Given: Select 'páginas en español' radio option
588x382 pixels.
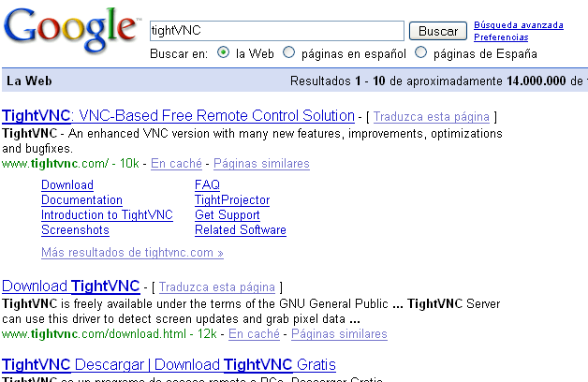Looking at the screenshot, I should pyautogui.click(x=288, y=52).
